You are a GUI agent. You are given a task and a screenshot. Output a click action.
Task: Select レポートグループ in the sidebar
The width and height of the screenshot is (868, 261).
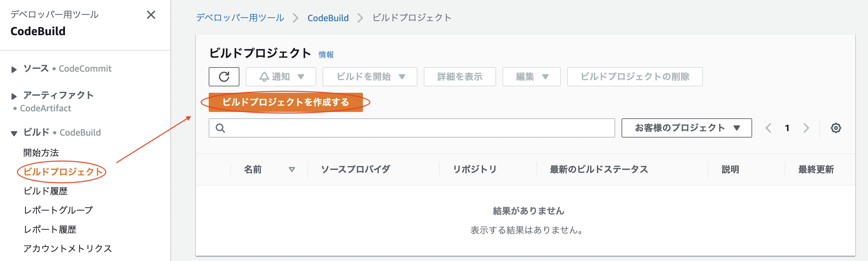(x=58, y=210)
